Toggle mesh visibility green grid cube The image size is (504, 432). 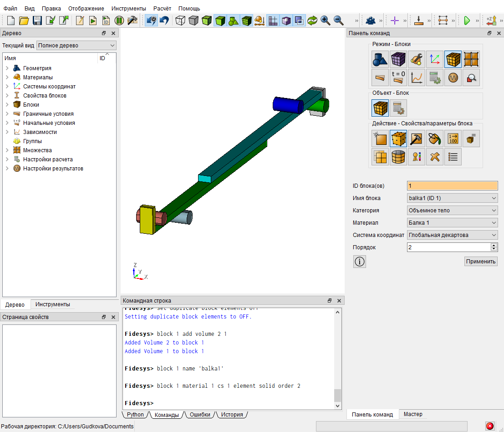[x=246, y=21]
